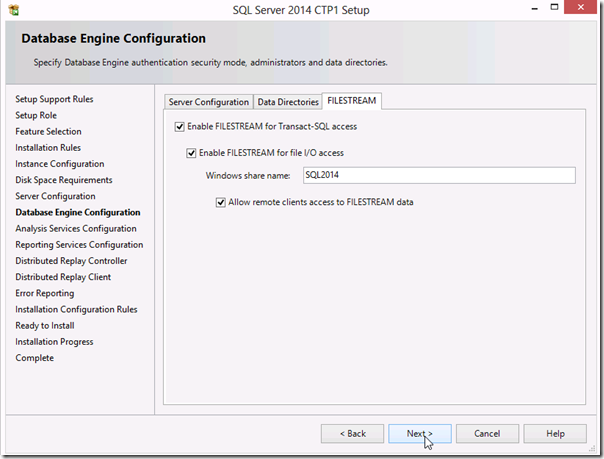Cancel the SQL Server setup
The image size is (604, 459).
[487, 434]
